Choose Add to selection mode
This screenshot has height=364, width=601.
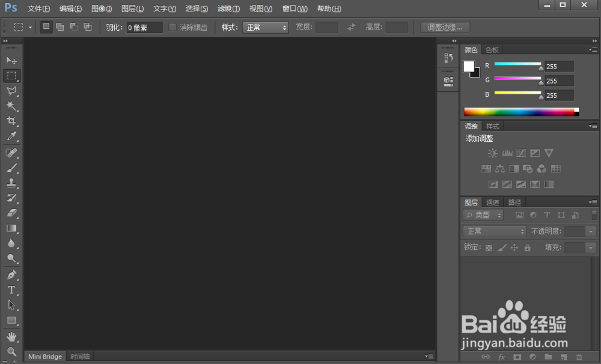tap(60, 27)
